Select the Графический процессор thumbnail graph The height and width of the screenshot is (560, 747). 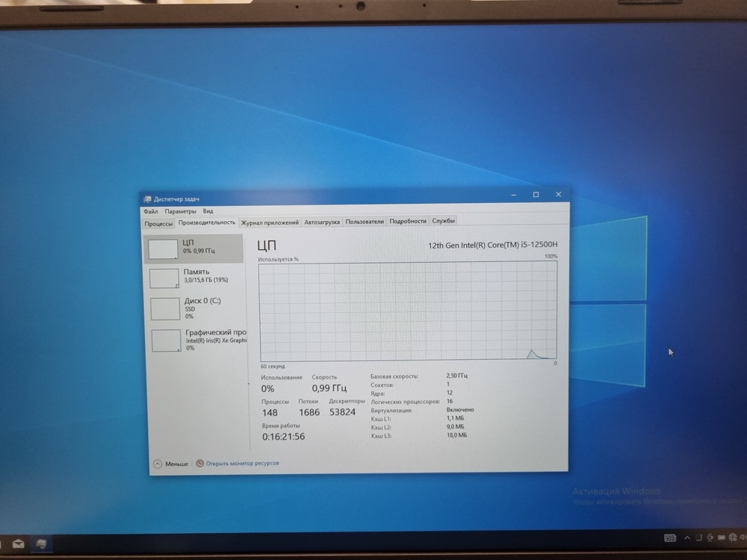click(x=167, y=341)
